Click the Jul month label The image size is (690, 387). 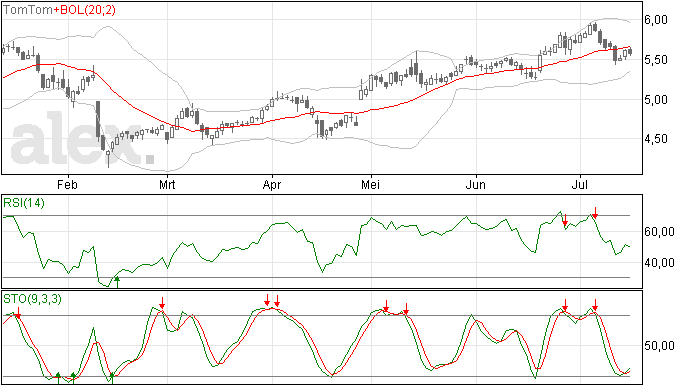click(x=580, y=184)
